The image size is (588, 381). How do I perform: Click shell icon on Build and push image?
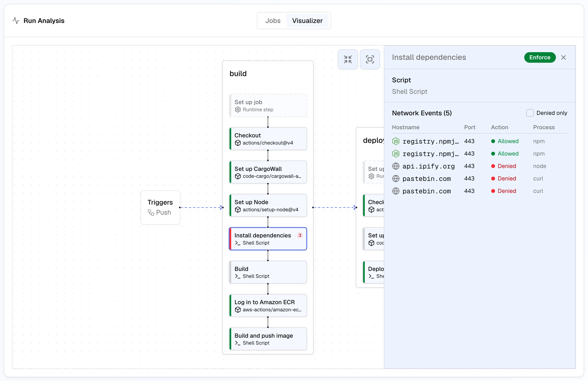tap(238, 343)
